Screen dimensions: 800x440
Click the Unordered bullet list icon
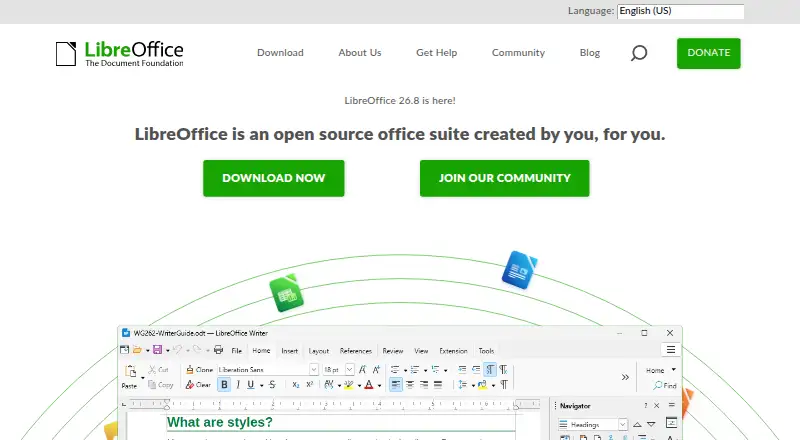pos(395,370)
